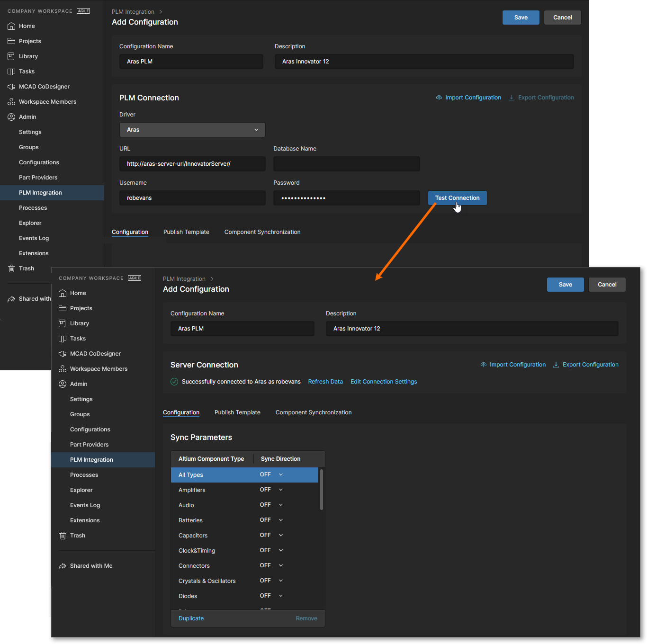This screenshot has width=647, height=644.
Task: Expand the Connectors sync direction dropdown
Action: [280, 565]
